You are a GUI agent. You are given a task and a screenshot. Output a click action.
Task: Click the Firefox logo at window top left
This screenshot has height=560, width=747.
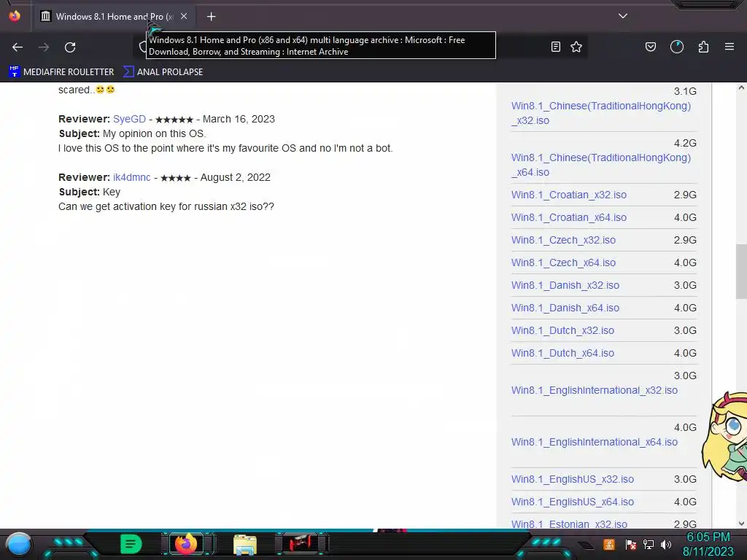pyautogui.click(x=15, y=16)
